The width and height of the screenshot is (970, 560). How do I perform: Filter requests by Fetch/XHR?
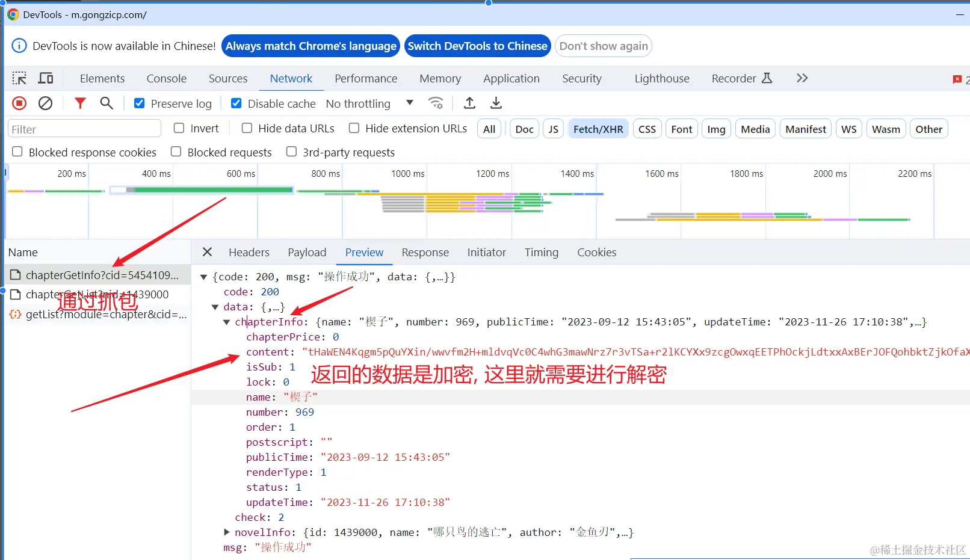click(598, 129)
